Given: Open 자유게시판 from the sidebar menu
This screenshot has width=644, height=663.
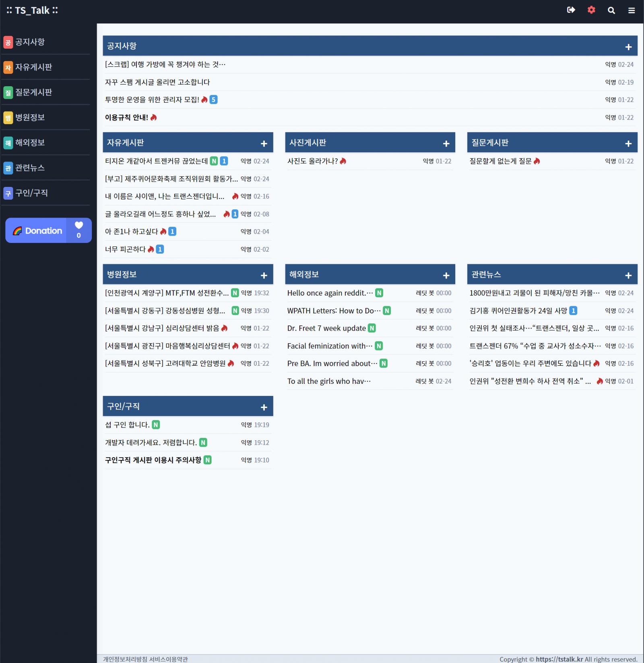Looking at the screenshot, I should 34,67.
